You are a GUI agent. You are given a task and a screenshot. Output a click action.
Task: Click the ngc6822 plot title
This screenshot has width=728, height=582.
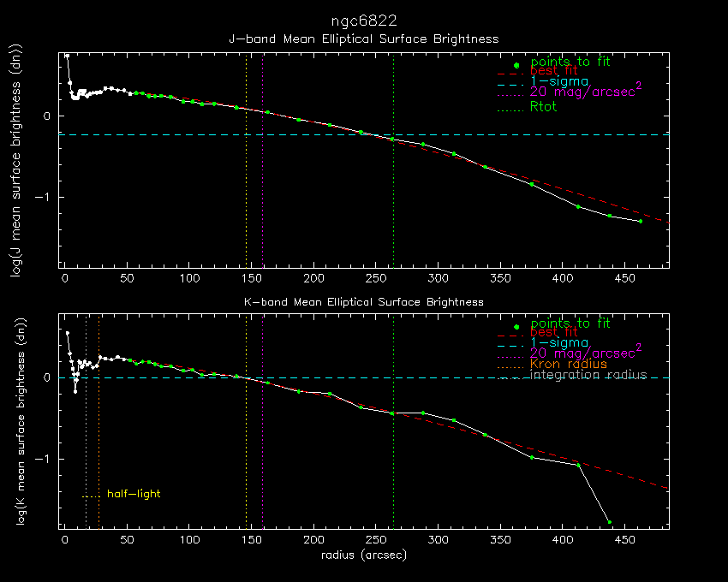tap(364, 20)
